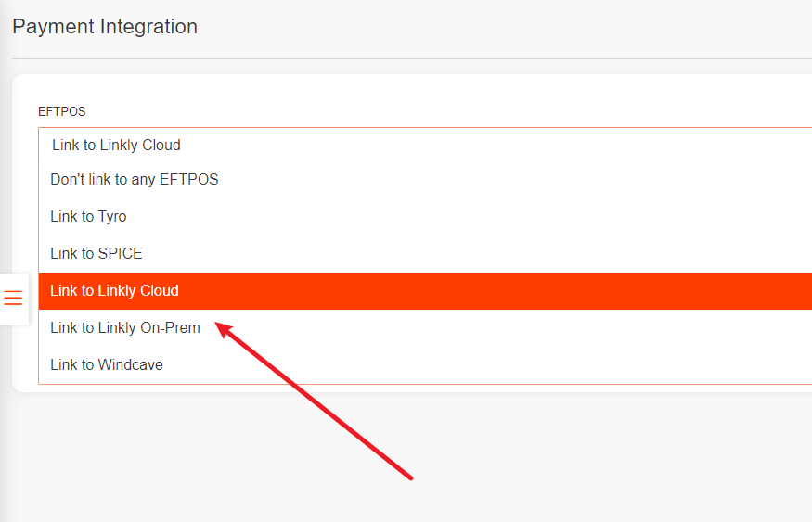Set Windcave as the EFTPOS provider
The height and width of the screenshot is (522, 812).
[107, 364]
